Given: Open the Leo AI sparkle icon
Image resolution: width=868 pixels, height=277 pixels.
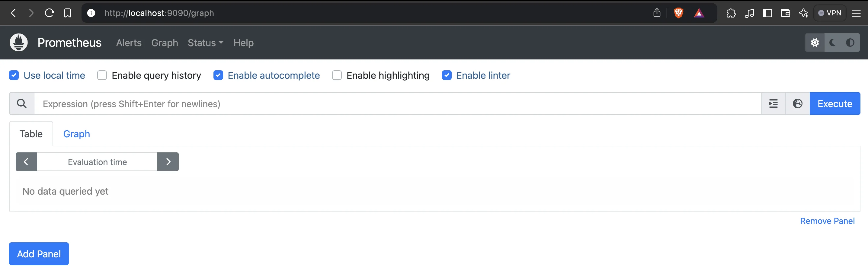Looking at the screenshot, I should click(804, 13).
